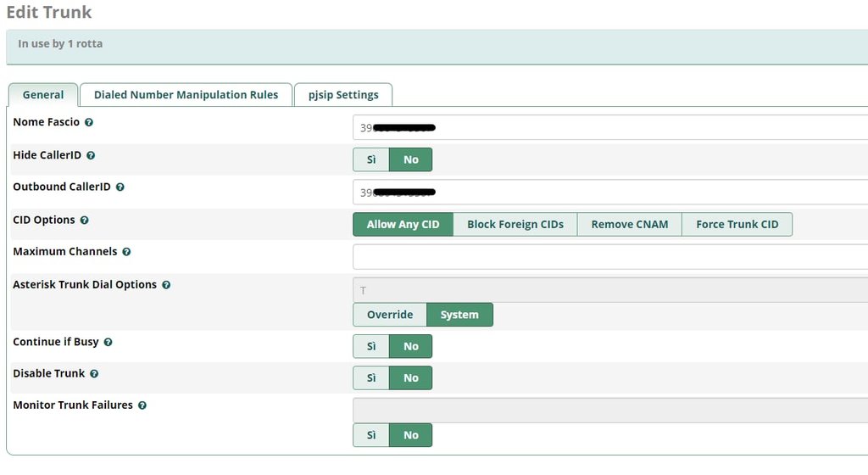Show help for Continue if Busy

[108, 342]
